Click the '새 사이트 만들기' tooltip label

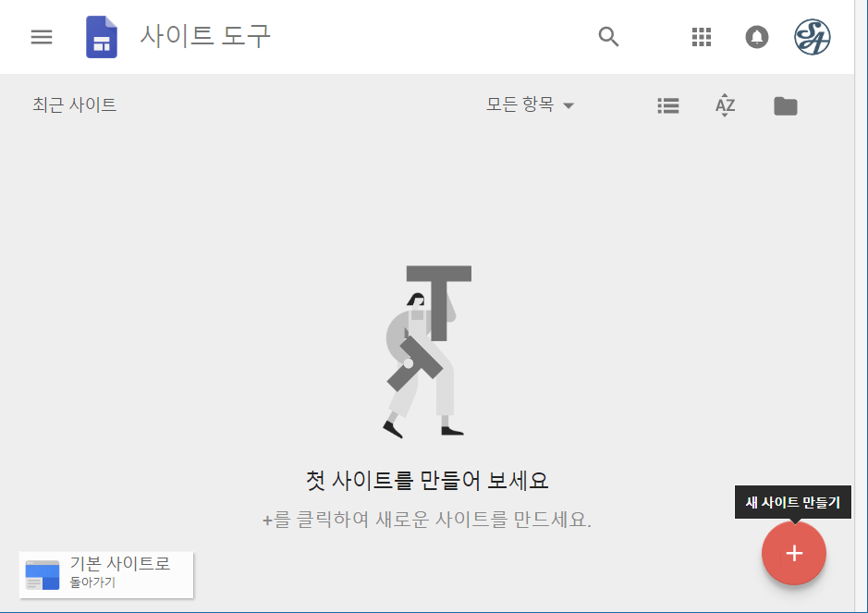(x=792, y=502)
